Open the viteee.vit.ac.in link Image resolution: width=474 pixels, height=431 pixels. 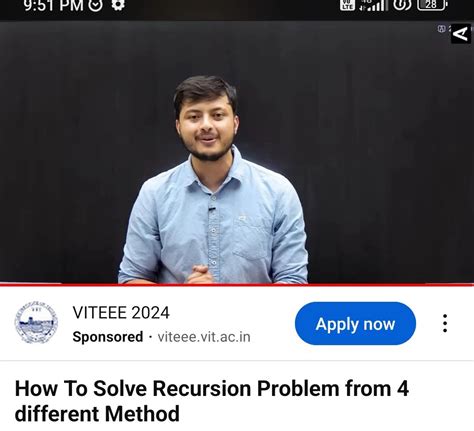click(x=204, y=337)
